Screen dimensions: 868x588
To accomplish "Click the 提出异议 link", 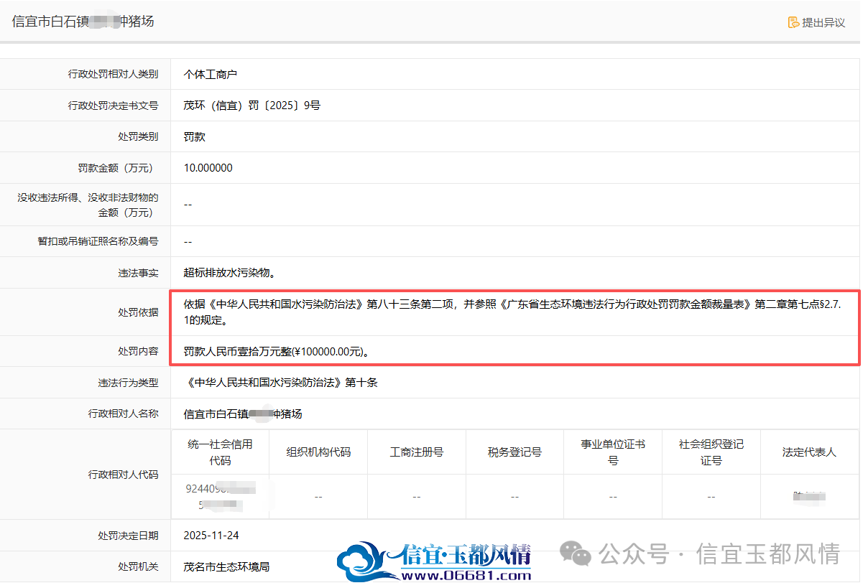I will [x=816, y=22].
